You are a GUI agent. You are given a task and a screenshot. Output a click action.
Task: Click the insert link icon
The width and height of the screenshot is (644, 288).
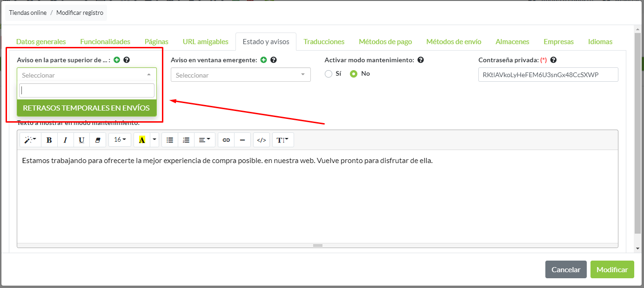pyautogui.click(x=226, y=140)
